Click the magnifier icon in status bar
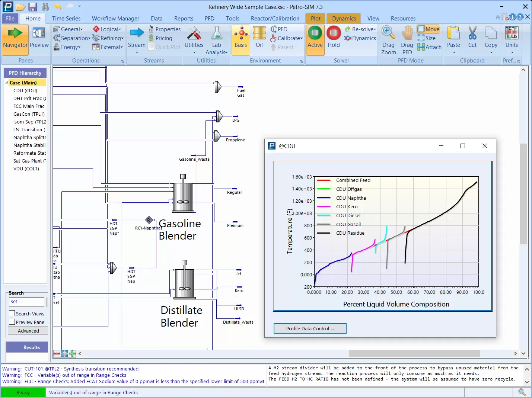 point(522,392)
